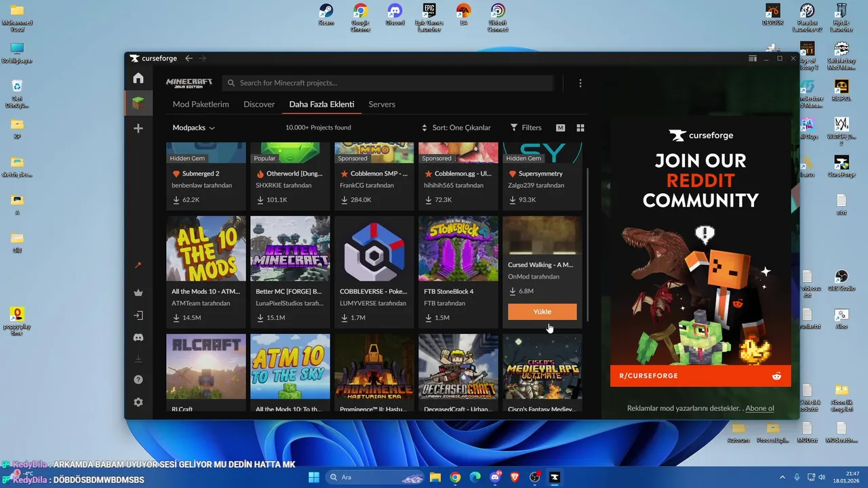Viewport: 868px width, 488px height.
Task: Click the Abone ol link
Action: tap(760, 409)
